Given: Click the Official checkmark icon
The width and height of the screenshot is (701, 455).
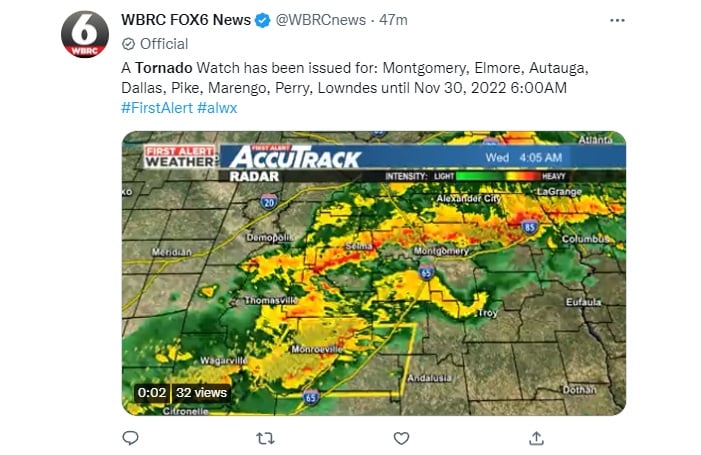Looking at the screenshot, I should pos(128,44).
